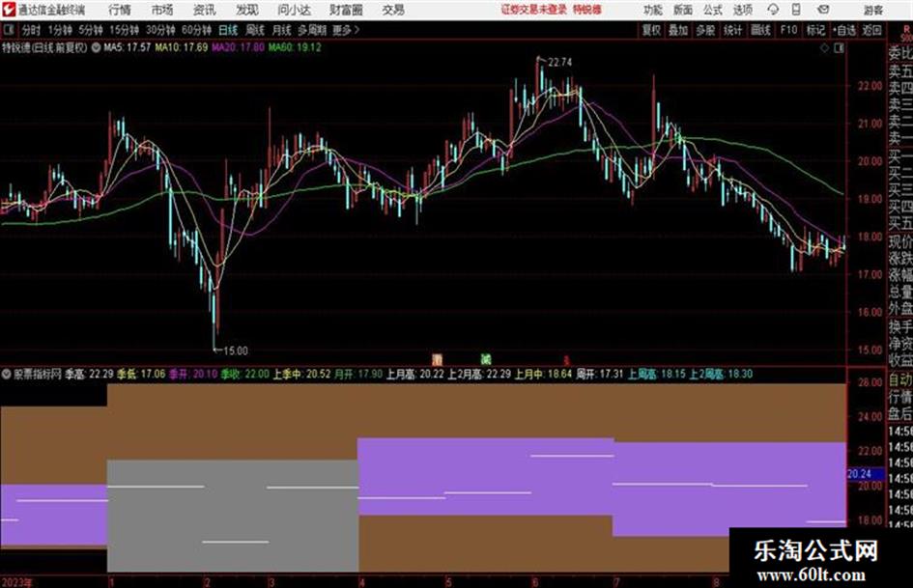Open the 发现 menu
This screenshot has height=588, width=913.
tap(247, 10)
